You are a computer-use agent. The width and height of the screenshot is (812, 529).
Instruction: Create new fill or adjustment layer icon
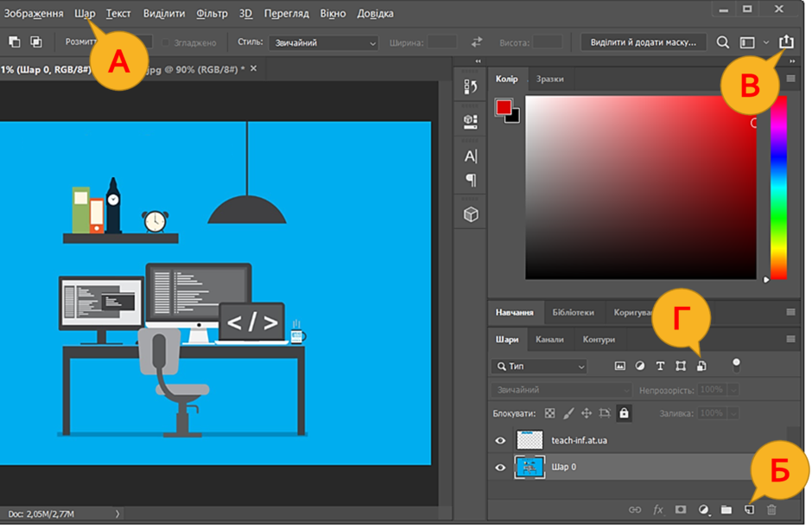pyautogui.click(x=703, y=510)
